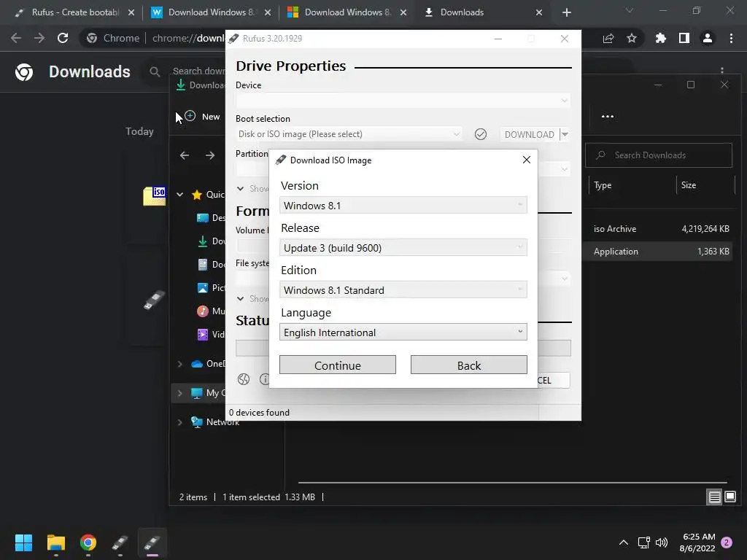The height and width of the screenshot is (560, 747).
Task: Expand My Computer tree node
Action: coord(180,393)
